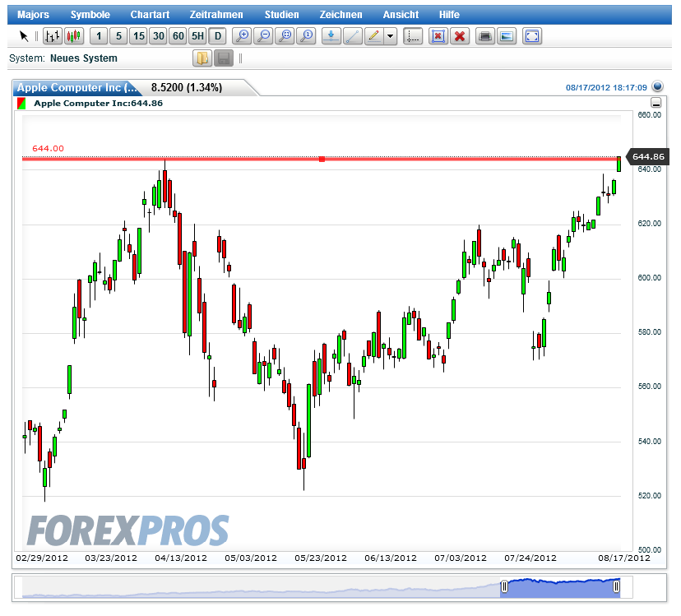Zoom in on the chart
Screen dimensions: 681x616
242,36
